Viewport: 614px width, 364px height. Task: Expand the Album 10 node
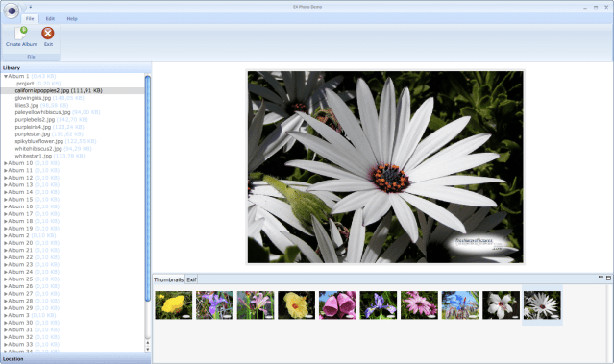click(x=6, y=163)
